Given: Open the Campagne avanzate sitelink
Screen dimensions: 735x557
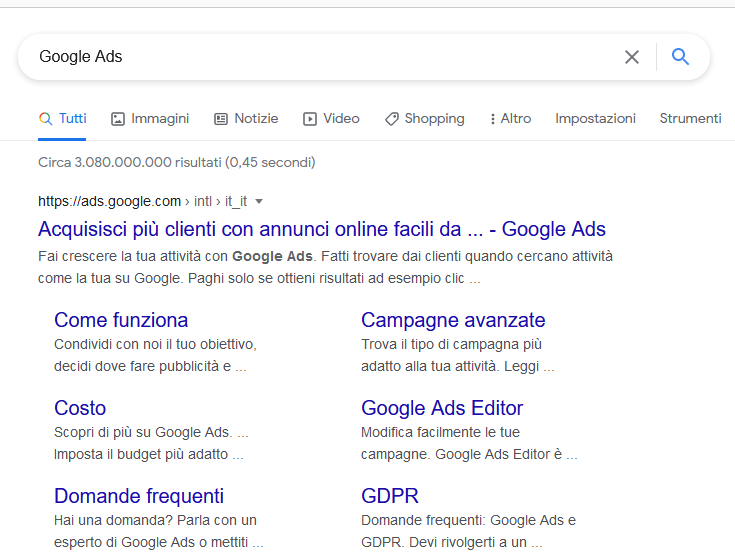Looking at the screenshot, I should coord(453,320).
